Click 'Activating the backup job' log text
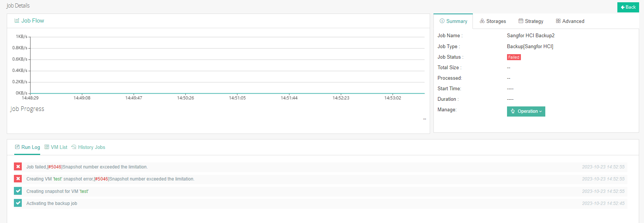 coord(52,203)
